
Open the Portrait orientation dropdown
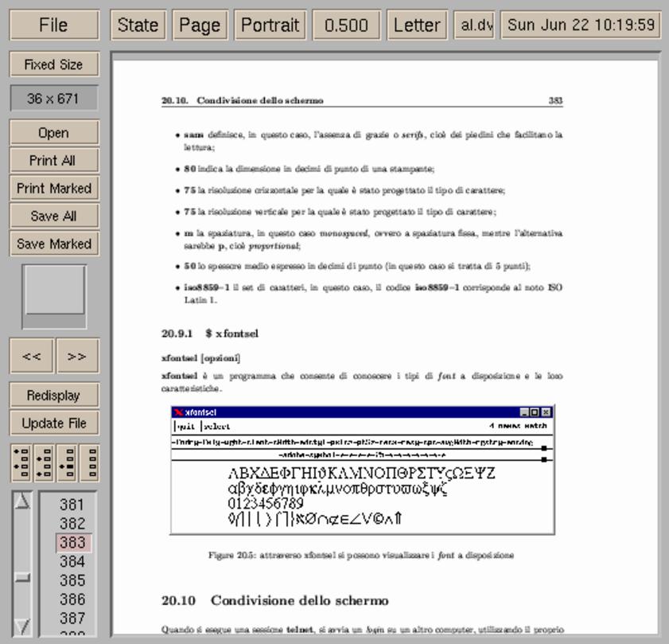pos(270,25)
